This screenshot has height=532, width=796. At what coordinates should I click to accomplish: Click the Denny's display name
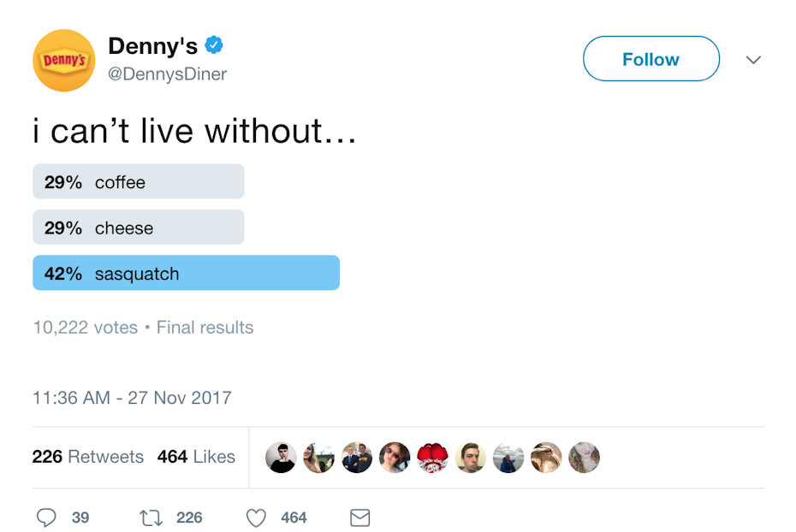point(152,46)
